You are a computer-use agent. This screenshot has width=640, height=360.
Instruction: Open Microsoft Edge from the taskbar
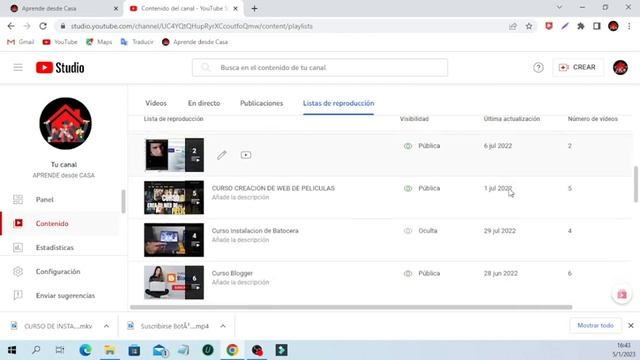(x=85, y=350)
